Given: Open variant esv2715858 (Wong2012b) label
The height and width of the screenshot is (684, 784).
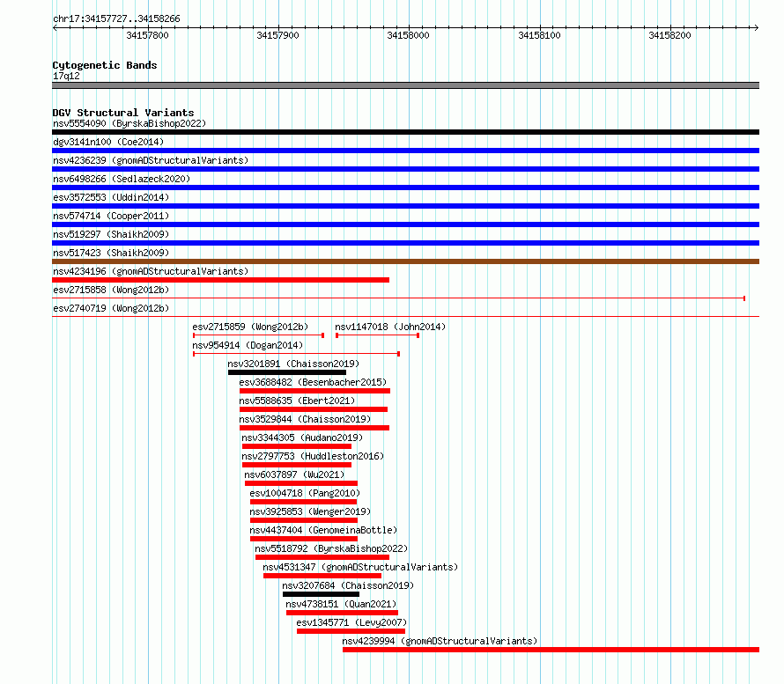Looking at the screenshot, I should click(111, 290).
